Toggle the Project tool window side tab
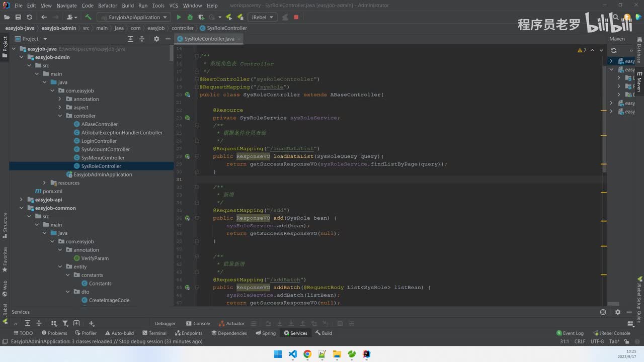This screenshot has width=644, height=362. pos(5,46)
